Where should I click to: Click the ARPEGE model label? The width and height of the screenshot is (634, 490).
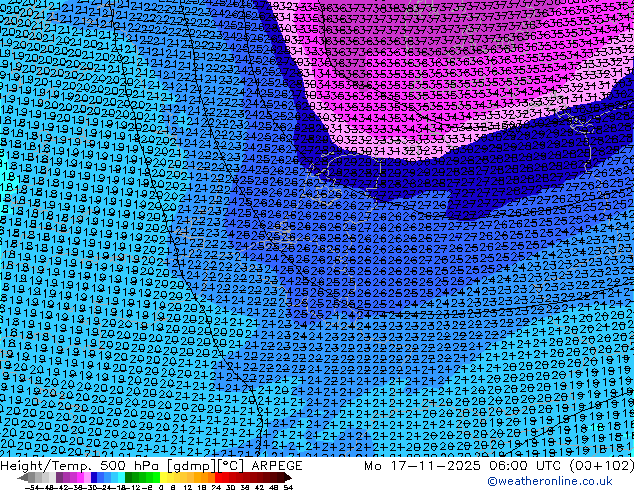(277, 466)
